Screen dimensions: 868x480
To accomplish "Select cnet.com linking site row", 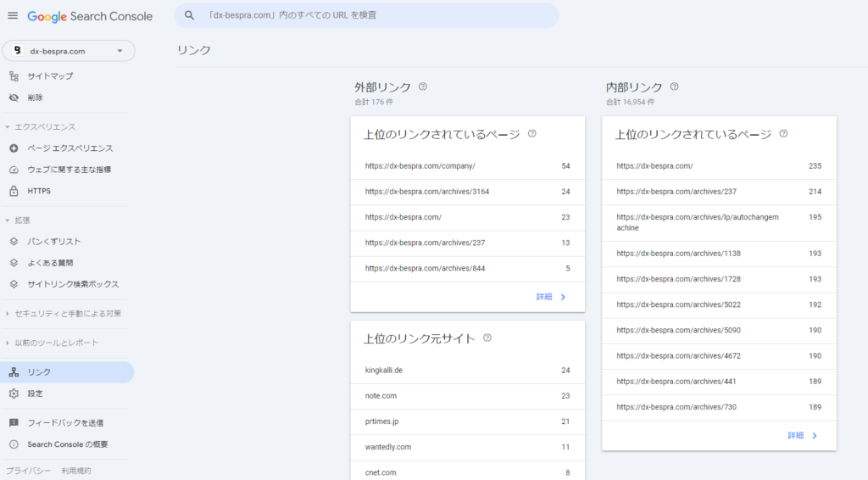I will tap(468, 472).
